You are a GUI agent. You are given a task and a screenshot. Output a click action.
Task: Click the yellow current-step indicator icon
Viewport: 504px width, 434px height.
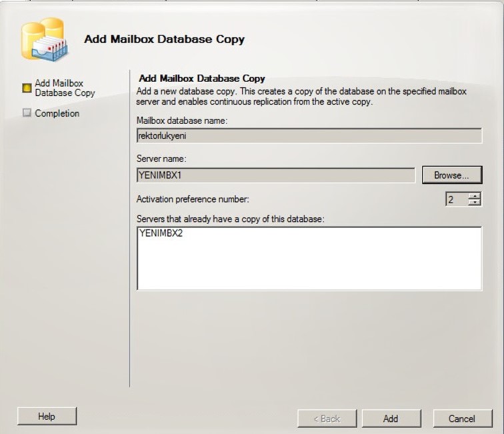[x=27, y=88]
